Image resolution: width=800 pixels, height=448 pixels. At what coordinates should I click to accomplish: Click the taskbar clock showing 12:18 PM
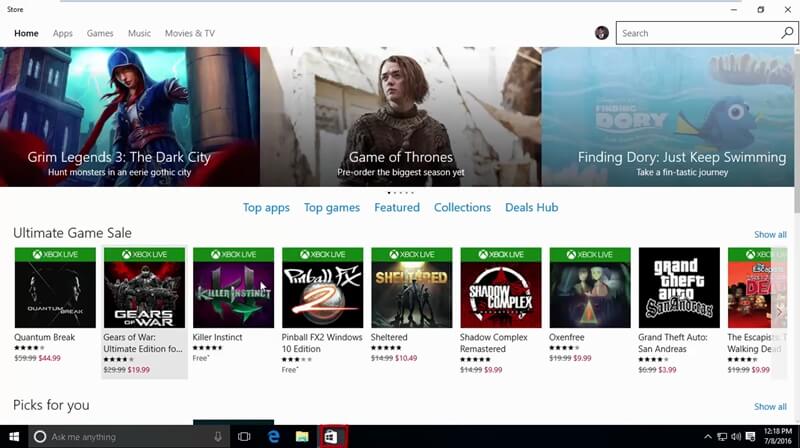[x=778, y=436]
